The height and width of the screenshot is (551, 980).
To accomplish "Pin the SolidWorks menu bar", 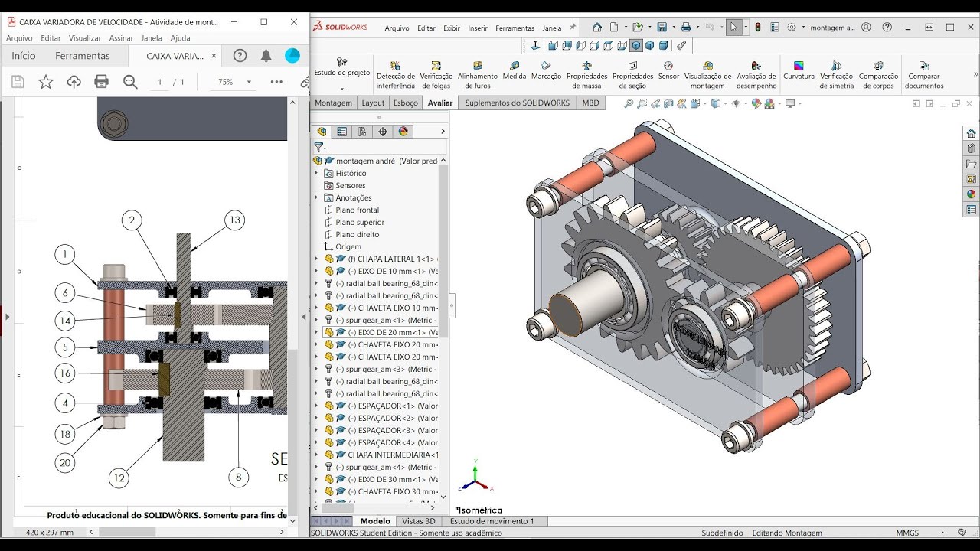I will 572,28.
